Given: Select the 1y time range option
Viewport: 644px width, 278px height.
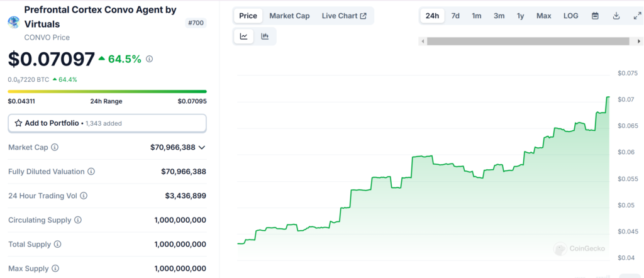Looking at the screenshot, I should (x=520, y=16).
